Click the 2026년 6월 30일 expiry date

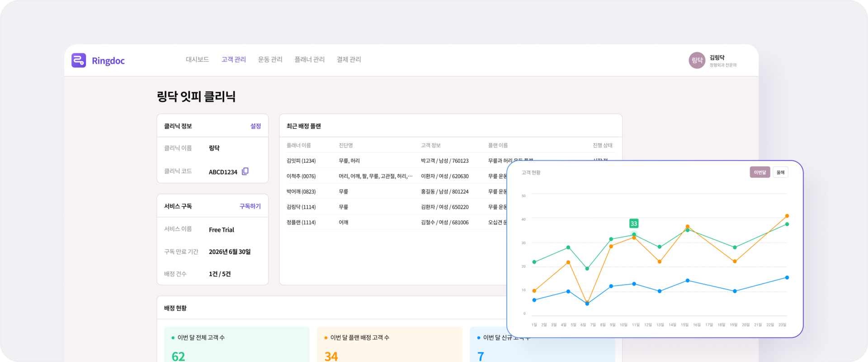230,252
